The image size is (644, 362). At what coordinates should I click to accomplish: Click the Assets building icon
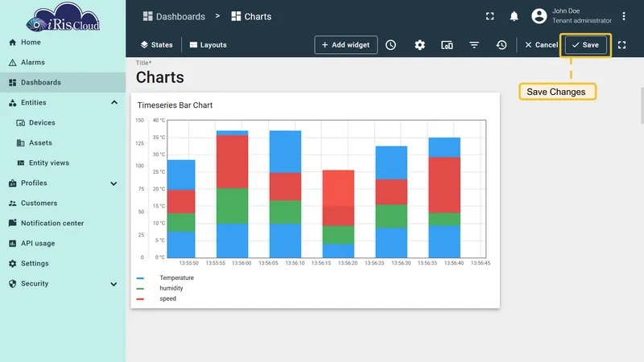click(21, 143)
